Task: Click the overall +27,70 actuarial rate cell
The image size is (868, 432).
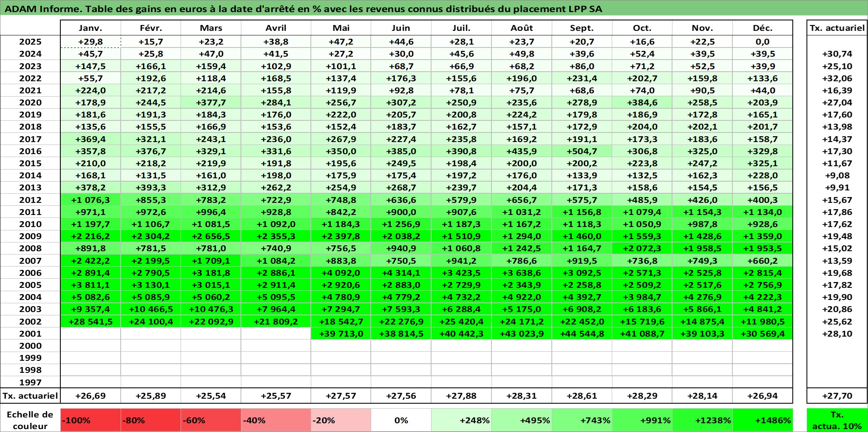Action: pos(837,396)
